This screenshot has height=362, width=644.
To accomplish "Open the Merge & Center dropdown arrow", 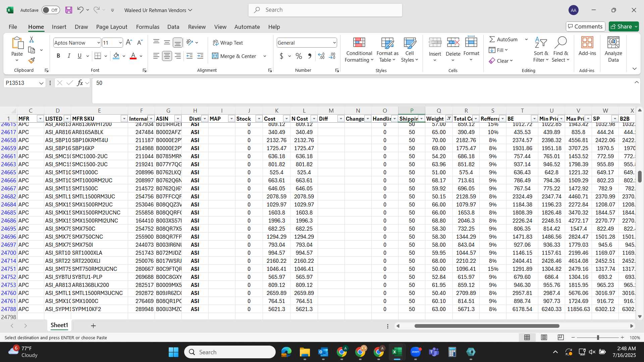I will 265,56.
